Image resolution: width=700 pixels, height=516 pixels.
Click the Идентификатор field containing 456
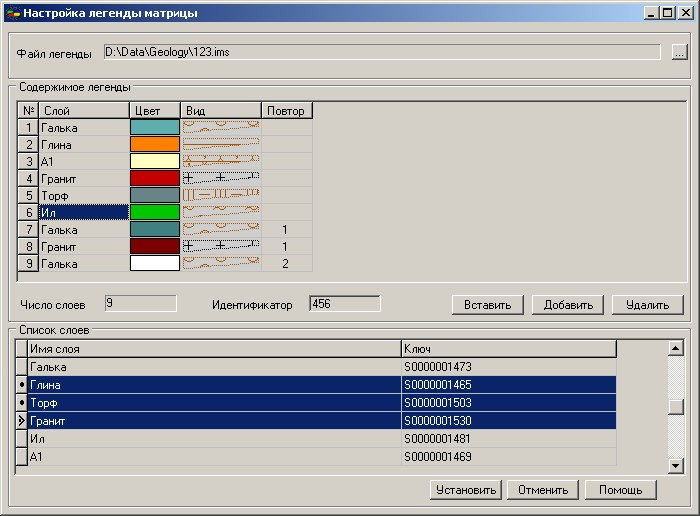(344, 303)
